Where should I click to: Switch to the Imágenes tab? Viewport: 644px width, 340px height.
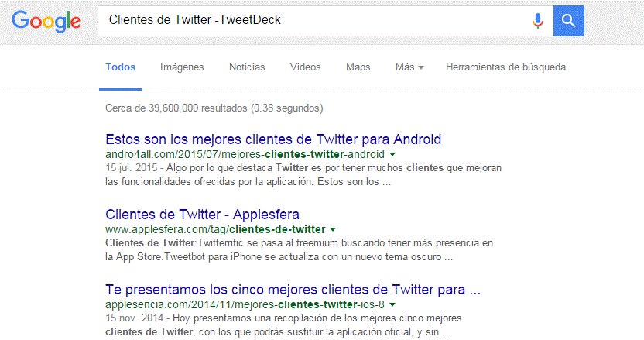(x=182, y=67)
